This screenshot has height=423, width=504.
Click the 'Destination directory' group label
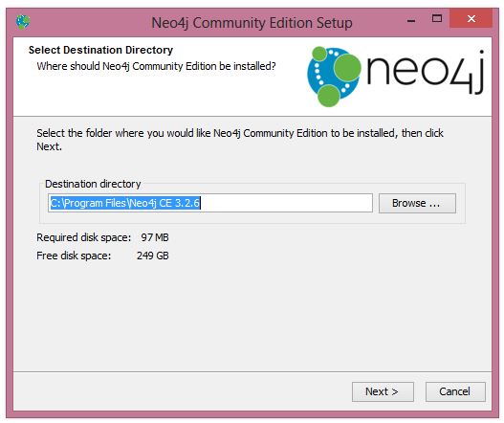click(x=93, y=184)
